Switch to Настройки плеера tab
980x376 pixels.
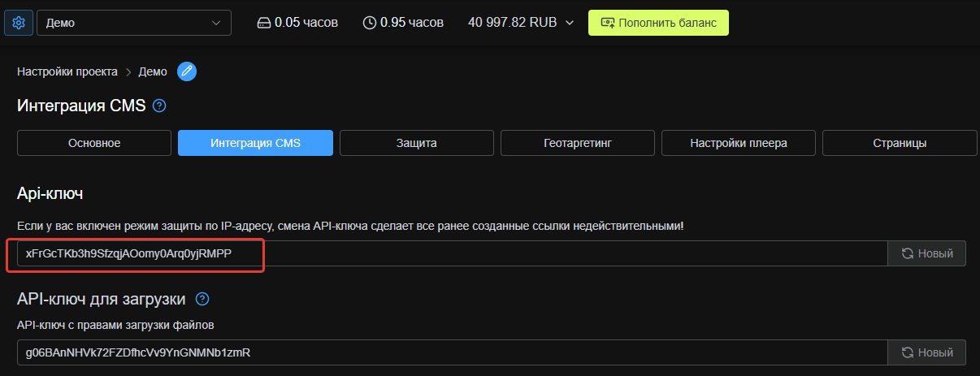tap(739, 143)
